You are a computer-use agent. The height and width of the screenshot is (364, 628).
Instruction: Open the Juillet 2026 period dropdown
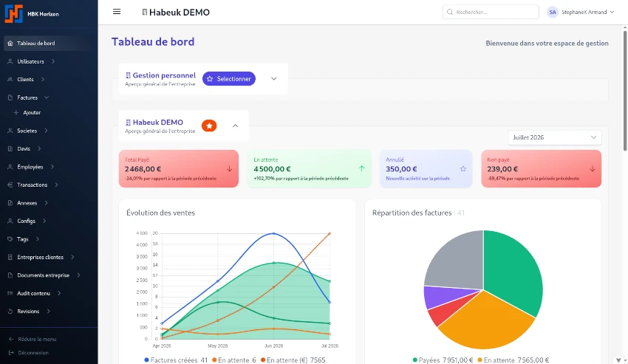point(554,137)
